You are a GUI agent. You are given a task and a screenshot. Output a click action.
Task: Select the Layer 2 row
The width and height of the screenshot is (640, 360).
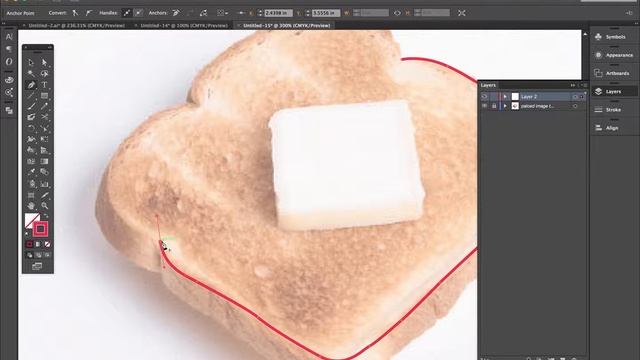pos(533,97)
